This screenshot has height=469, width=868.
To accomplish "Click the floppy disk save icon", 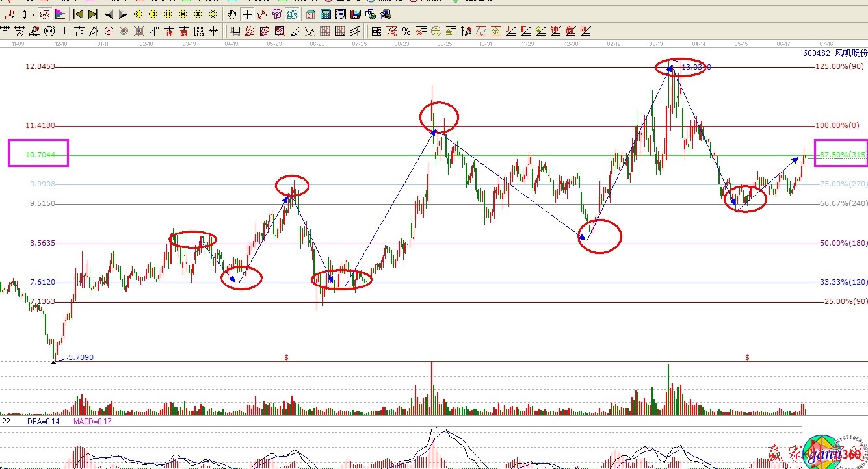I will [356, 14].
